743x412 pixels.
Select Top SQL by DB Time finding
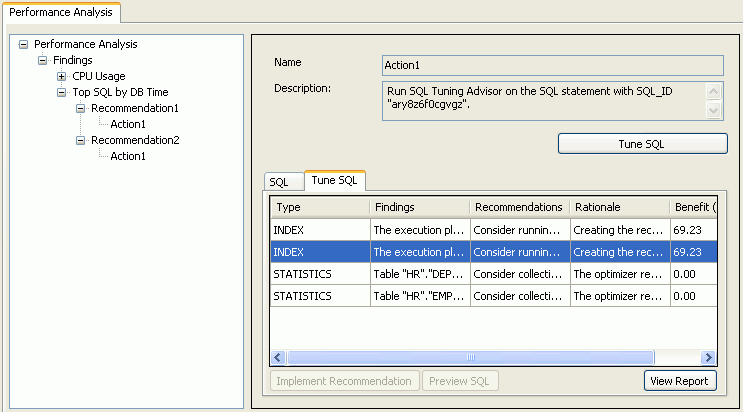point(120,92)
